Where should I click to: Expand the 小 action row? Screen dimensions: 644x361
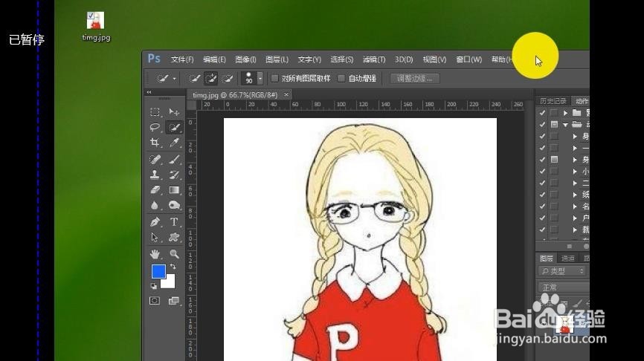coord(575,171)
